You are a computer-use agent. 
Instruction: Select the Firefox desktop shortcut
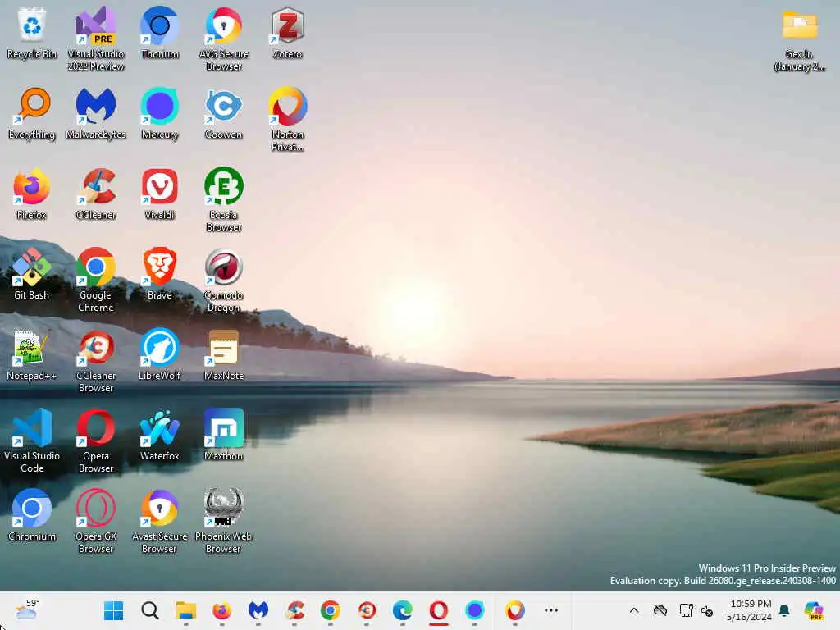point(32,194)
